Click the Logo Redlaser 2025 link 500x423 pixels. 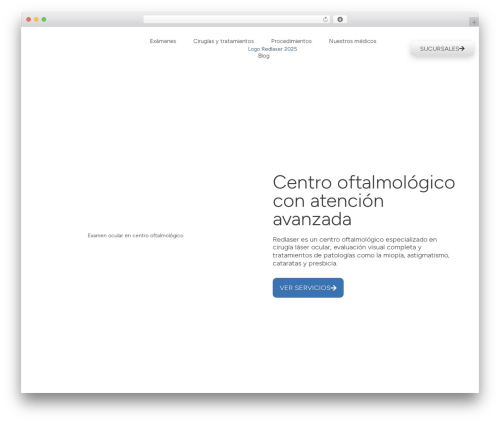pyautogui.click(x=272, y=49)
